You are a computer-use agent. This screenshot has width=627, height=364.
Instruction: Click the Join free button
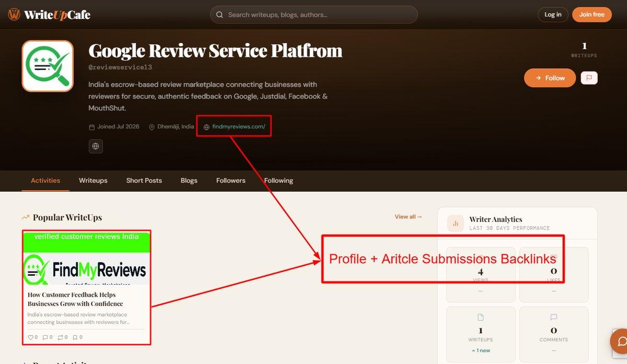592,15
